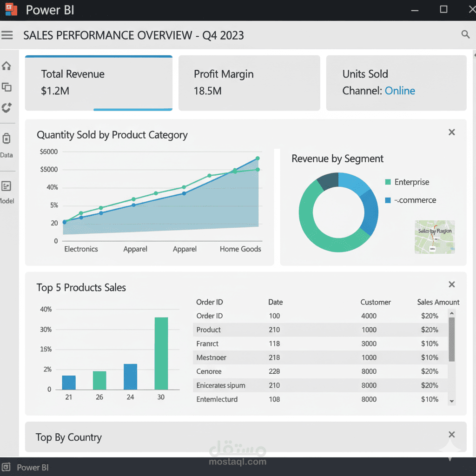The image size is (476, 476).
Task: Select the Total Revenue card
Action: click(x=99, y=83)
